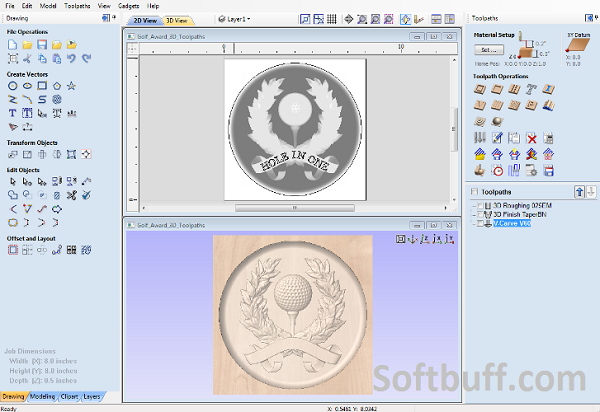The height and width of the screenshot is (412, 600).
Task: Move toolpath down with the down arrow button
Action: pyautogui.click(x=591, y=192)
